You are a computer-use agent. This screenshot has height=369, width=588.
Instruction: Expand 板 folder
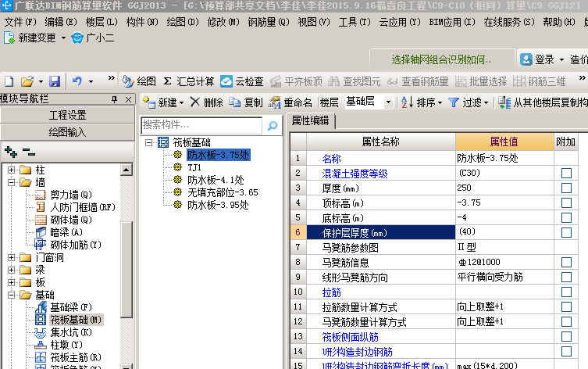[11, 282]
